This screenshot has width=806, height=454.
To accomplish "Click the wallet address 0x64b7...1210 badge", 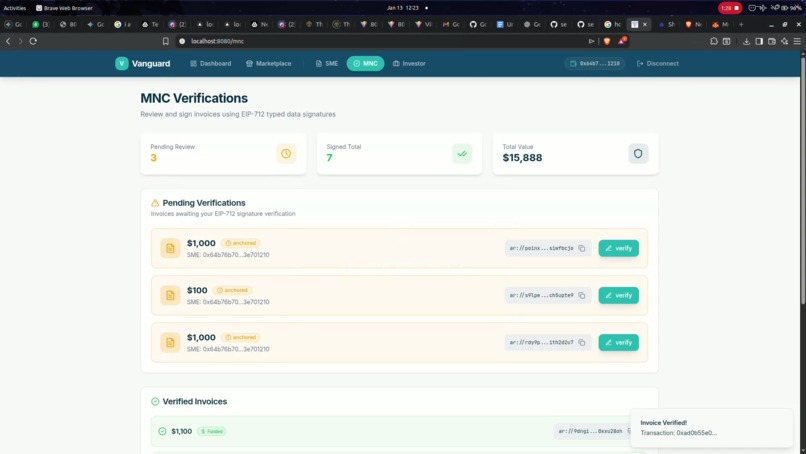I will 594,63.
